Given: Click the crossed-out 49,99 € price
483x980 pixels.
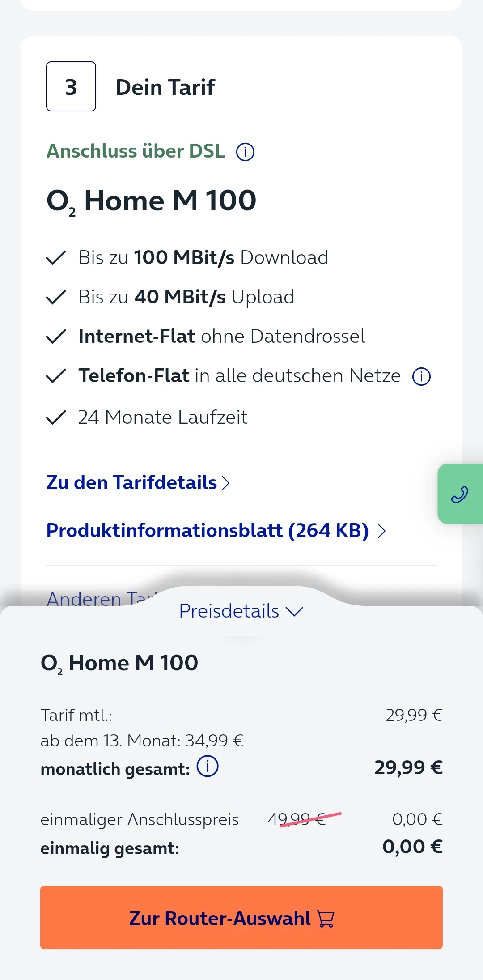Looking at the screenshot, I should coord(297,819).
